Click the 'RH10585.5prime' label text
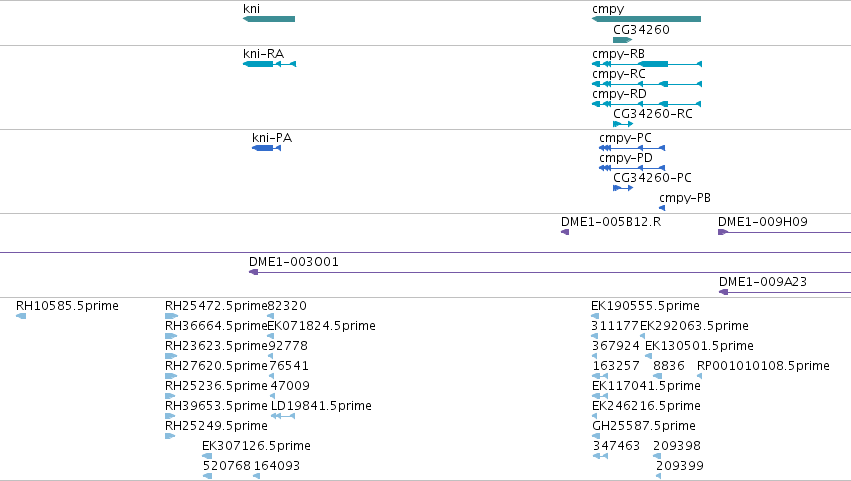Viewport: 851px width, 481px height. pyautogui.click(x=67, y=306)
